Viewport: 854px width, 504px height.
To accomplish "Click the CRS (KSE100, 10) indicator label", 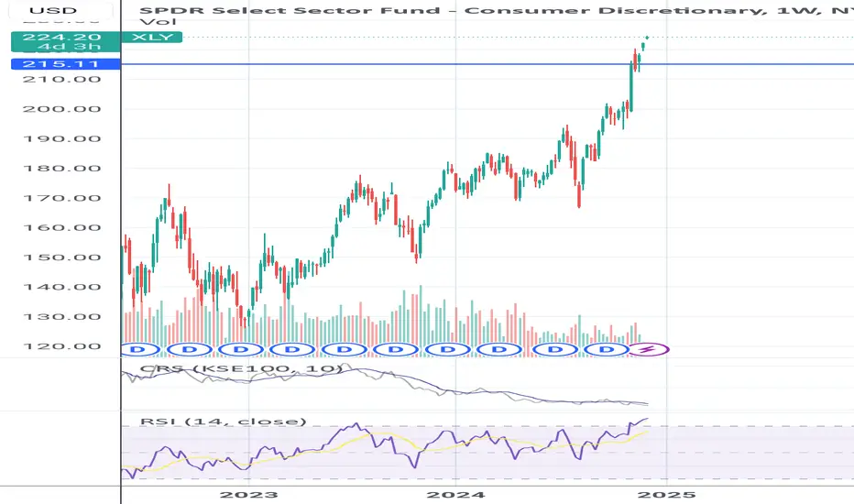I will point(241,369).
